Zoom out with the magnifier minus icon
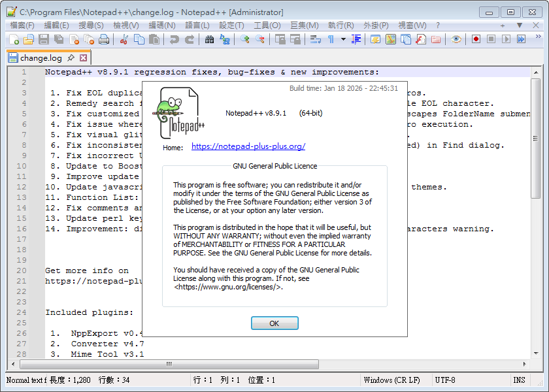Screen dimensions: 549x392 (x=260, y=39)
